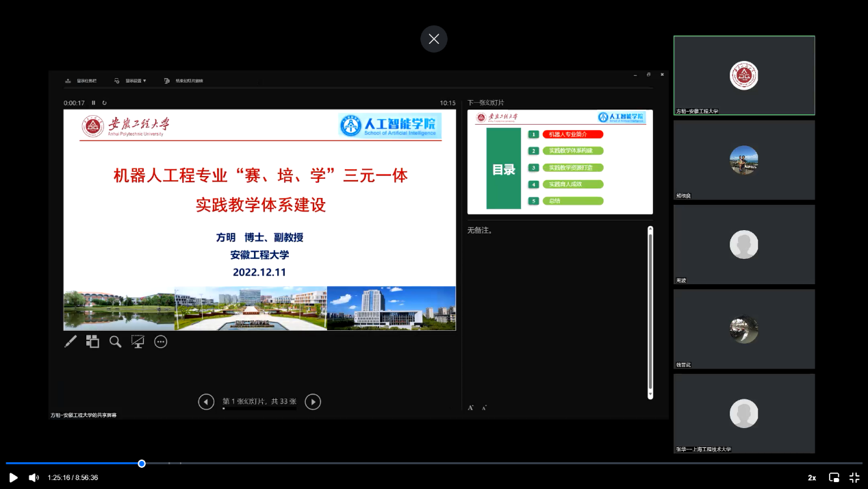868x489 pixels.
Task: Restart the presentation timer
Action: 105,103
